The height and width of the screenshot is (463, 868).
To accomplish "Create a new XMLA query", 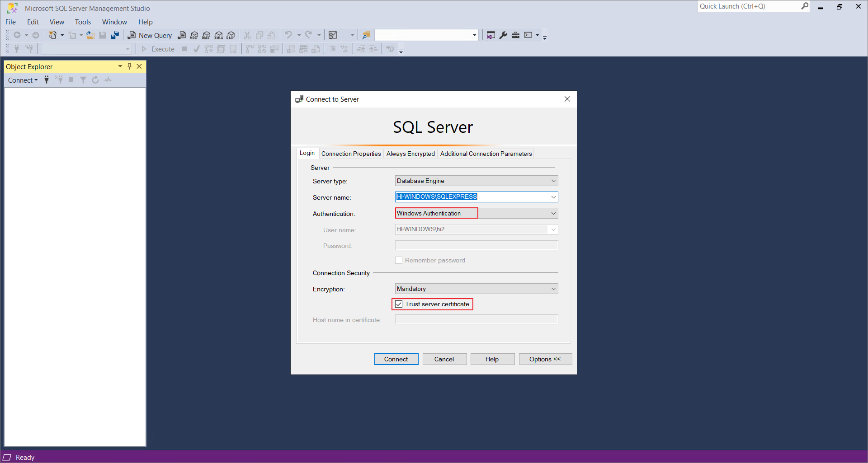I will coord(219,35).
